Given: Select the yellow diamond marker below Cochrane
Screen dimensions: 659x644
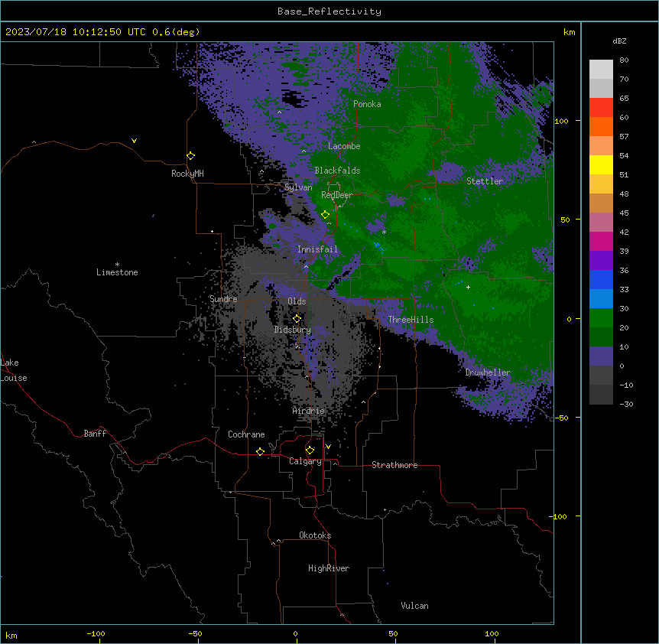Looking at the screenshot, I should pyautogui.click(x=260, y=451).
